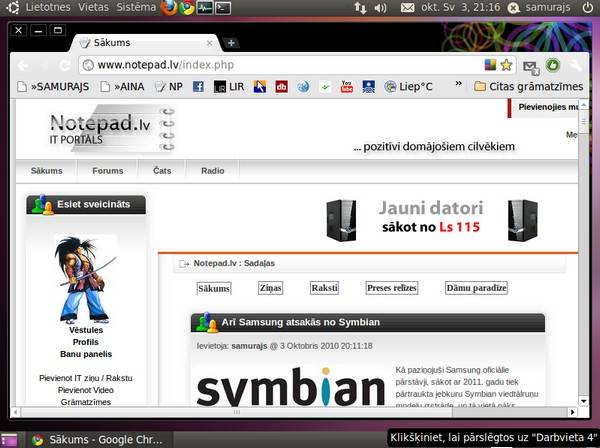This screenshot has width=600, height=448.
Task: Click the boxed Sākums section button
Action: coord(214,288)
